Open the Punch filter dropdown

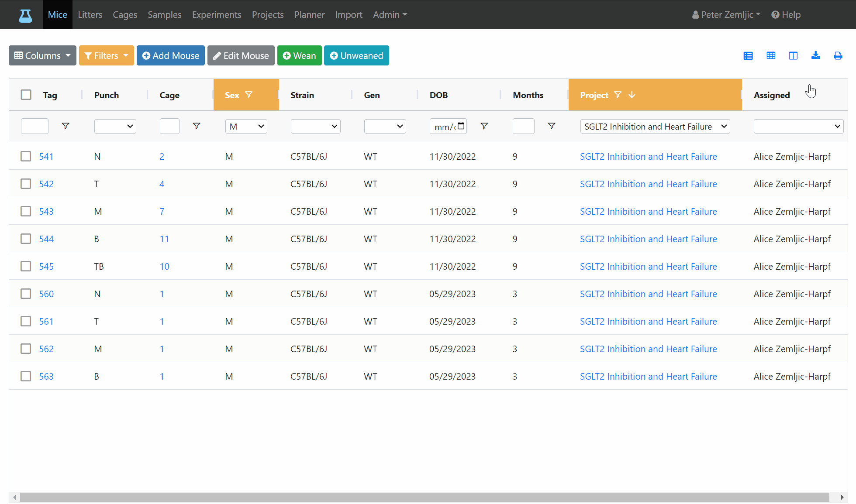tap(115, 126)
